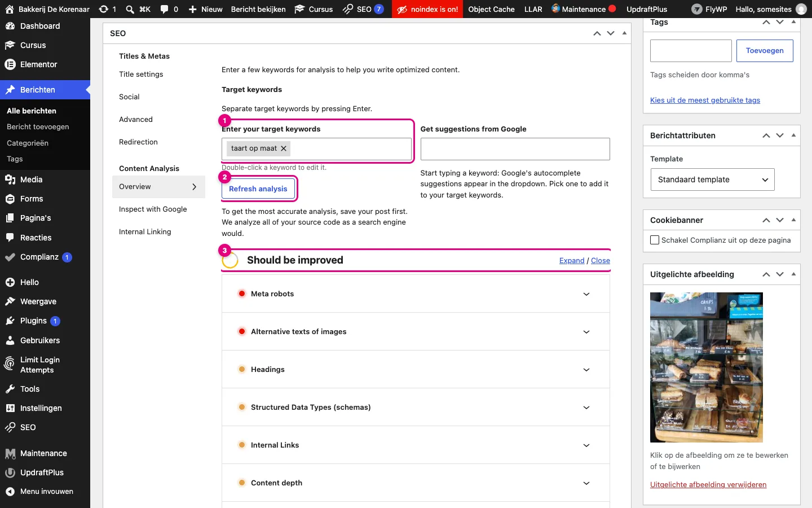Click the Forms icon in sidebar
Image resolution: width=812 pixels, height=508 pixels.
point(10,199)
